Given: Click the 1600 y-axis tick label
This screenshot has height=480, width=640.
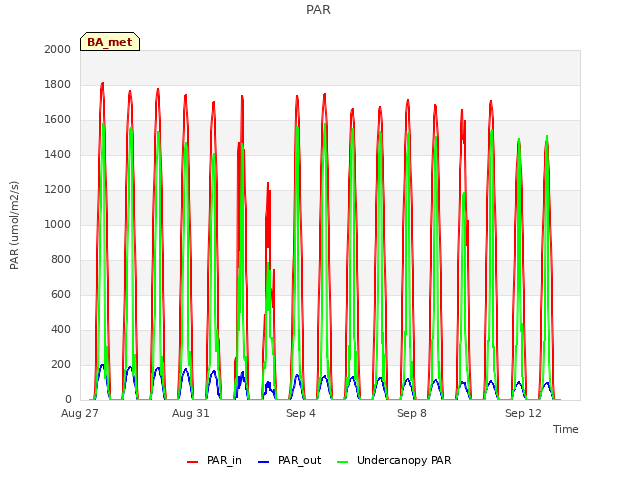Looking at the screenshot, I should point(58,120).
